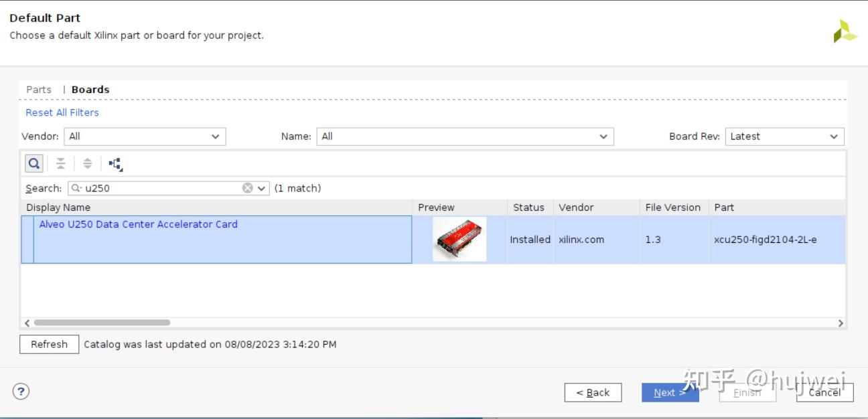Click the Next button
868x419 pixels.
pyautogui.click(x=669, y=392)
